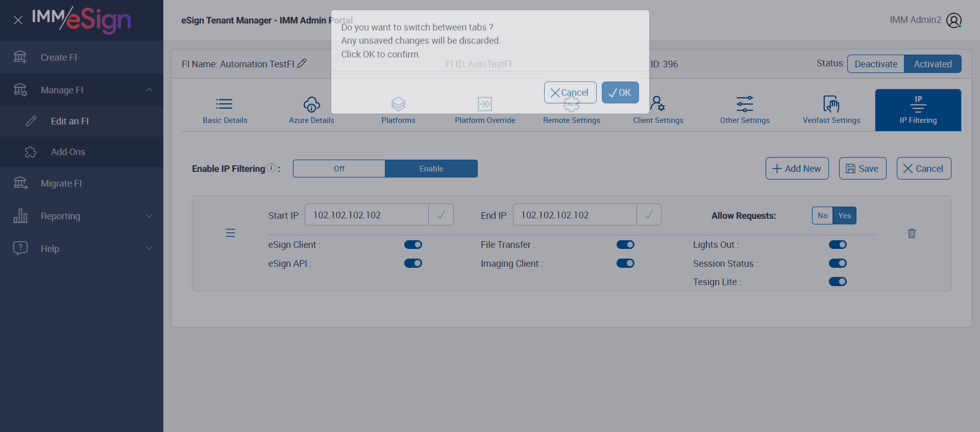This screenshot has height=432, width=980.
Task: Set IP Filtering to Enable
Action: coord(431,169)
